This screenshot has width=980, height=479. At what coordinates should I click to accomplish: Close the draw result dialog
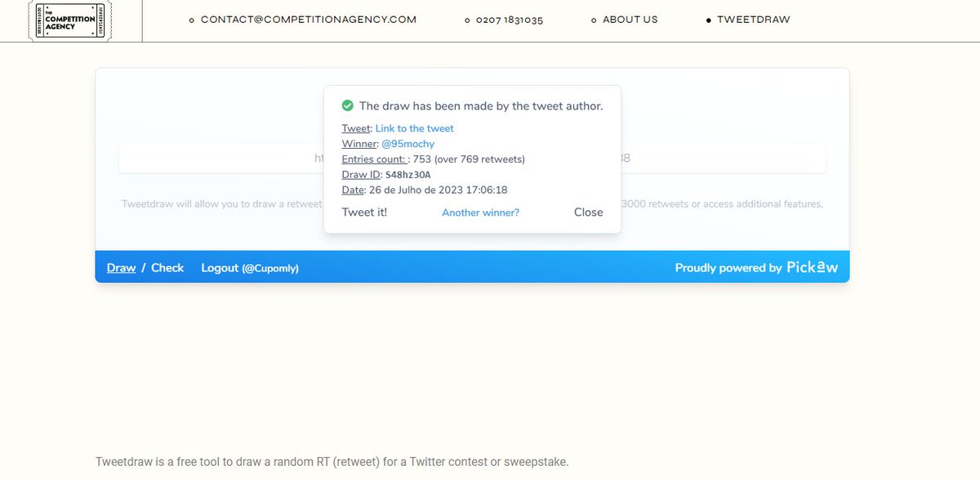pos(588,212)
